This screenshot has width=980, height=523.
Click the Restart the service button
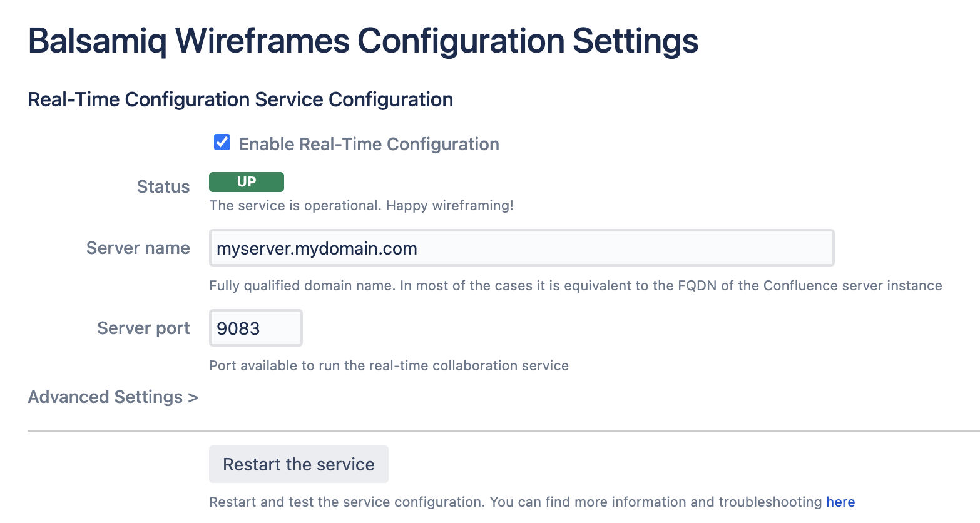pos(299,464)
